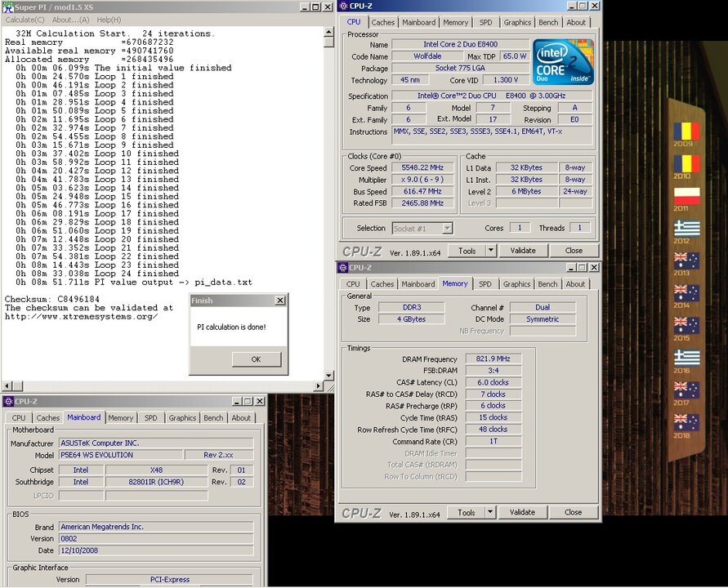Open the Socket #1 selection combo box

pos(422,229)
